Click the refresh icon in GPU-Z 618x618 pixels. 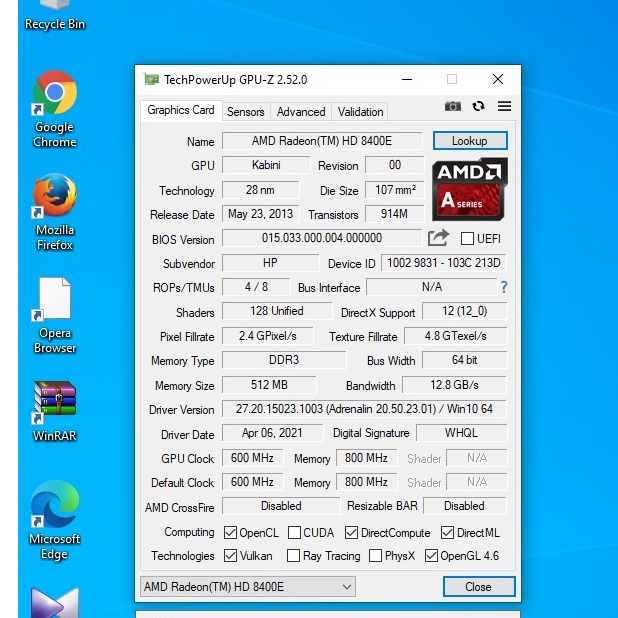pyautogui.click(x=478, y=106)
